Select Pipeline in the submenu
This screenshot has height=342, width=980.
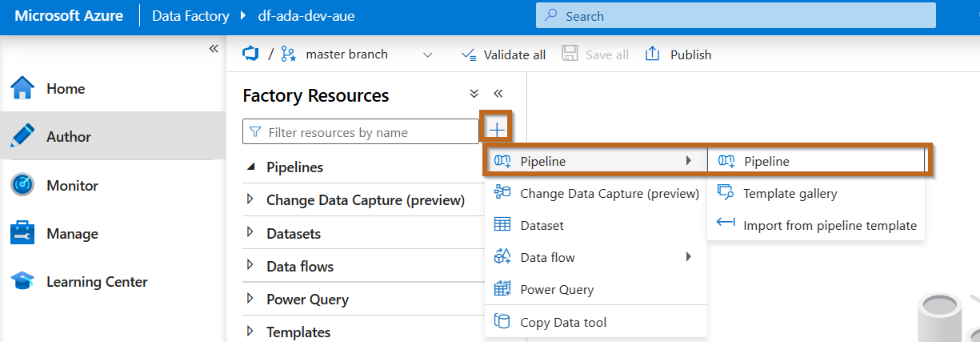[x=816, y=161]
